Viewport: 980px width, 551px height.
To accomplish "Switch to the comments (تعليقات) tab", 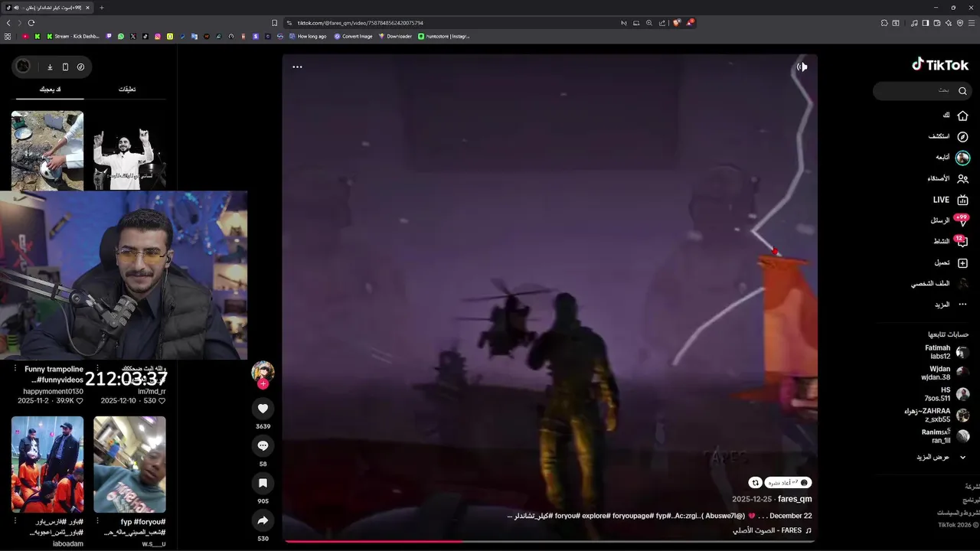I will click(x=127, y=90).
